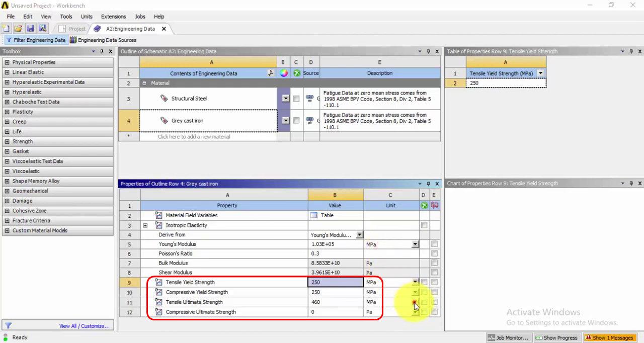This screenshot has width=644, height=343.
Task: Click the Compressive Ultimate Strength value cell
Action: 335,312
